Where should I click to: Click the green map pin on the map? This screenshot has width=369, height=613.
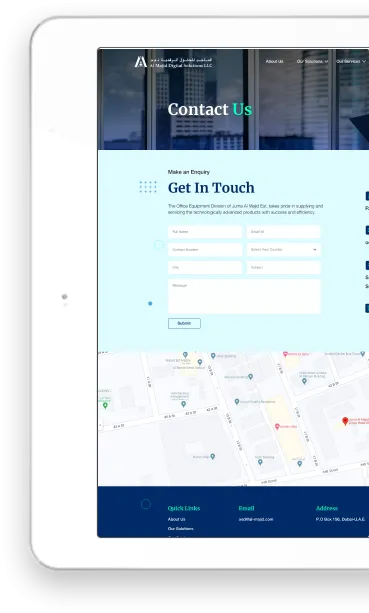105,405
